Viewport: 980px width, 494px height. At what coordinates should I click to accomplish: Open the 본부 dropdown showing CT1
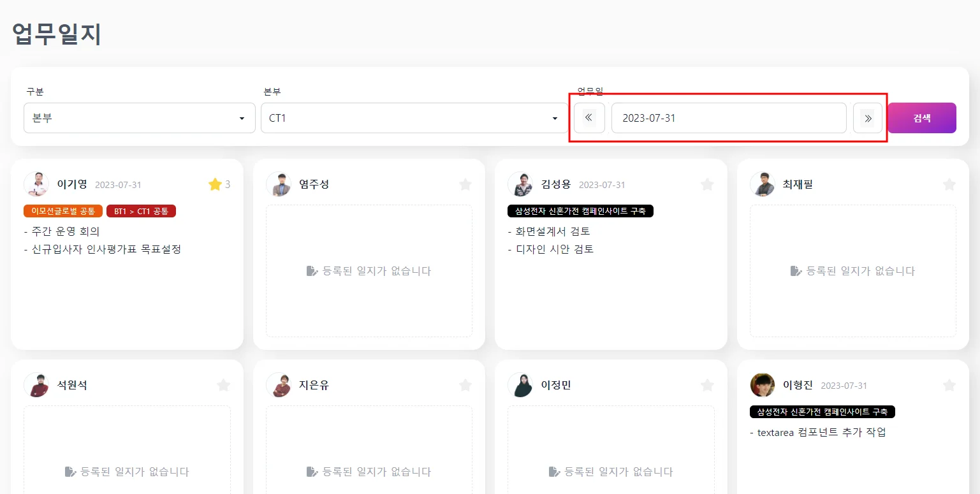coord(414,118)
